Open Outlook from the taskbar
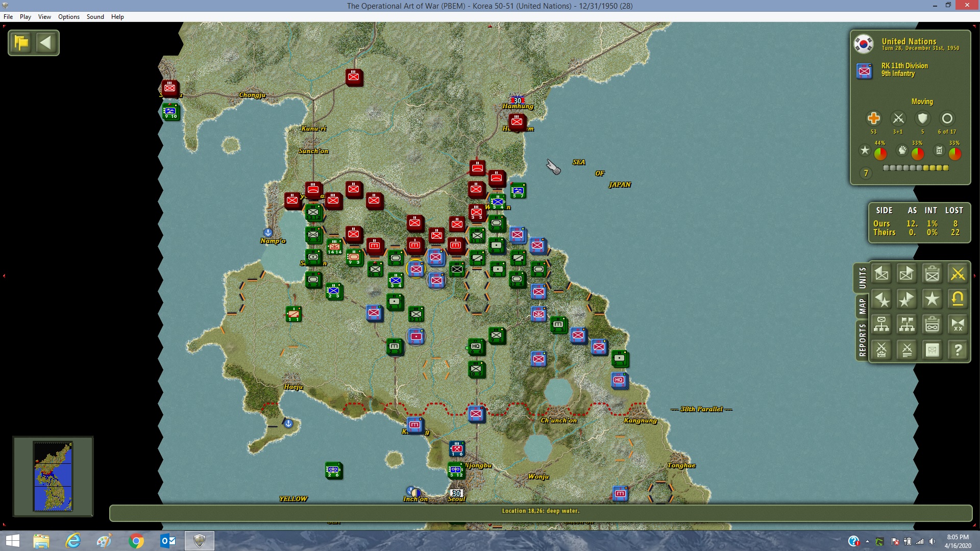The image size is (980, 551). pyautogui.click(x=168, y=541)
